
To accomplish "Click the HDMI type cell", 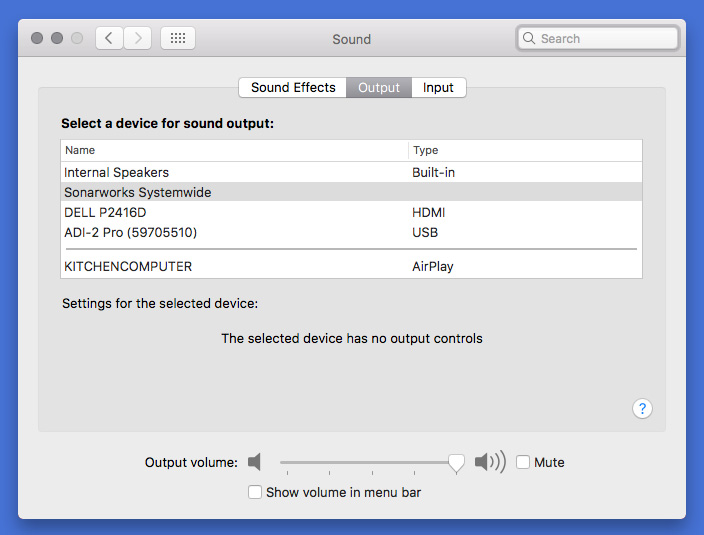I will tap(428, 212).
